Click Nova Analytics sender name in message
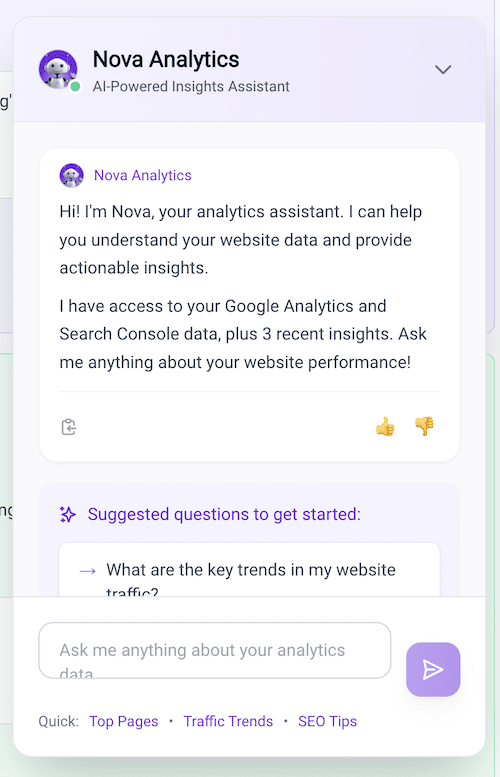This screenshot has width=500, height=777. (x=143, y=175)
